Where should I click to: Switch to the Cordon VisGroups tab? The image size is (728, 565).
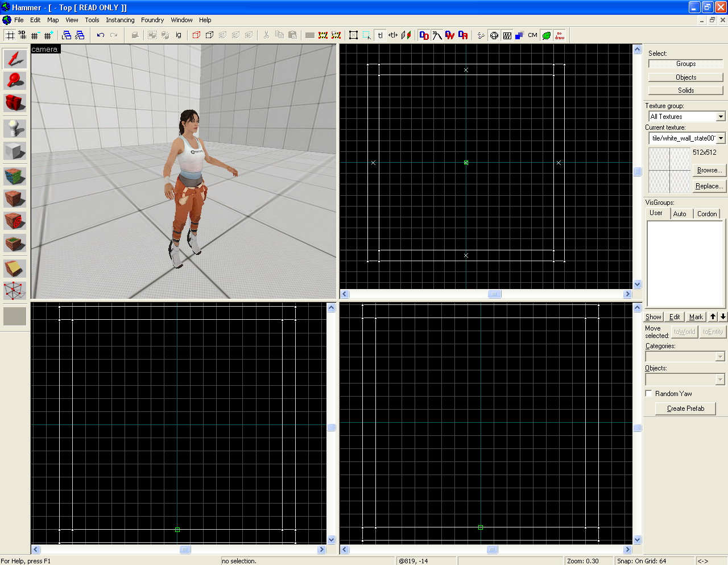click(x=707, y=214)
